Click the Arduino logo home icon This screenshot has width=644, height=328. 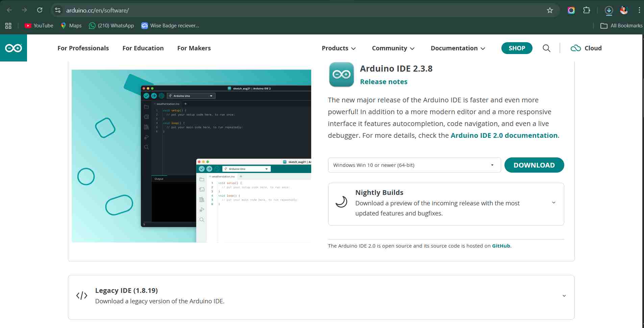point(14,48)
